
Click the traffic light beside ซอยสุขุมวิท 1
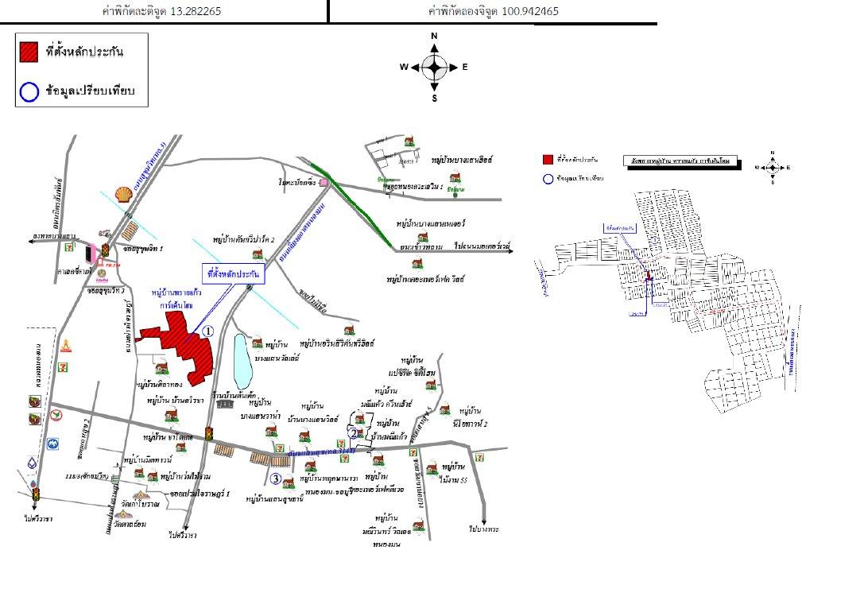point(105,250)
